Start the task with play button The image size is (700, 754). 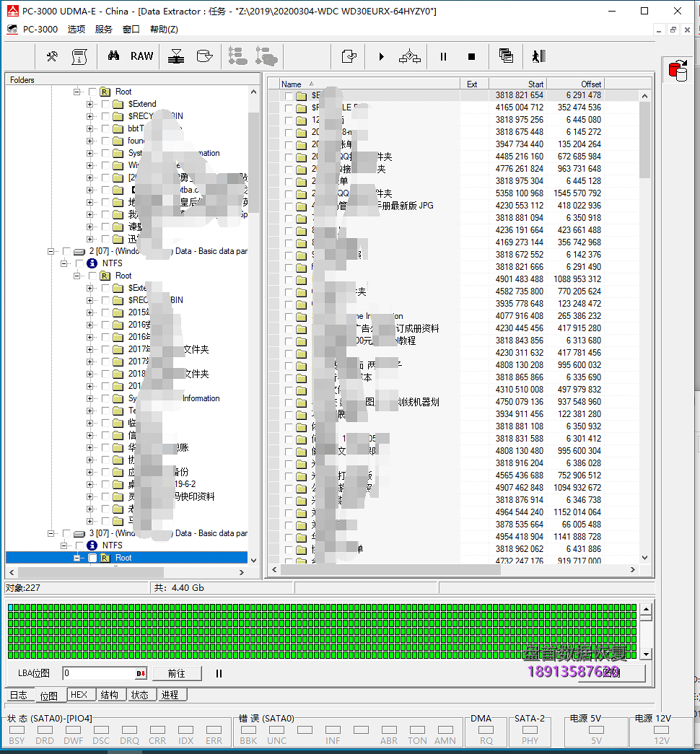coord(382,57)
